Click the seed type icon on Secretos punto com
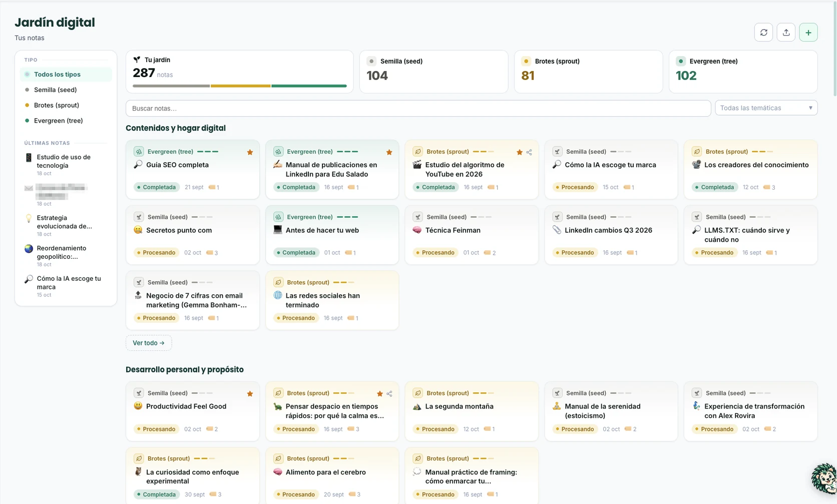The image size is (837, 504). click(x=139, y=217)
